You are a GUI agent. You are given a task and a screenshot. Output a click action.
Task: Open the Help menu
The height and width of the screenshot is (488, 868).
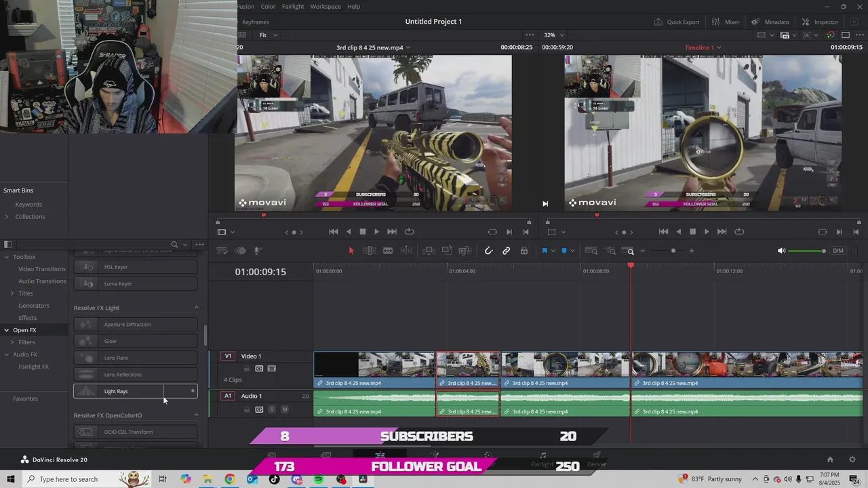click(353, 6)
